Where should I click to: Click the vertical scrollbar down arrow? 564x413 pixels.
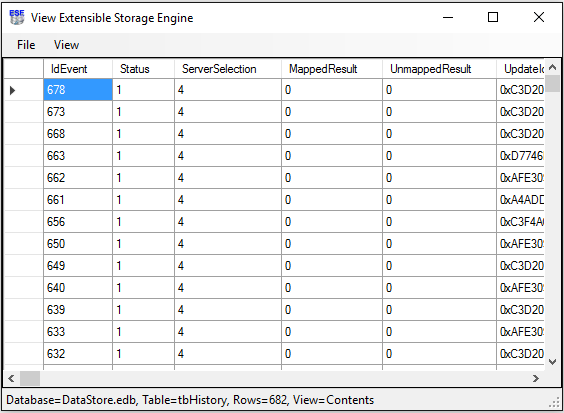point(552,362)
